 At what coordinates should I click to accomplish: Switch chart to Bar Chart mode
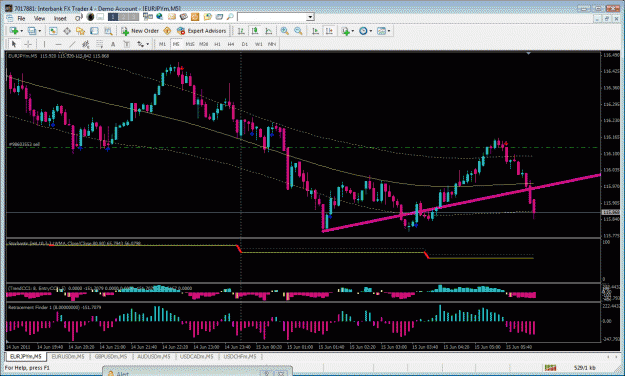[241, 31]
